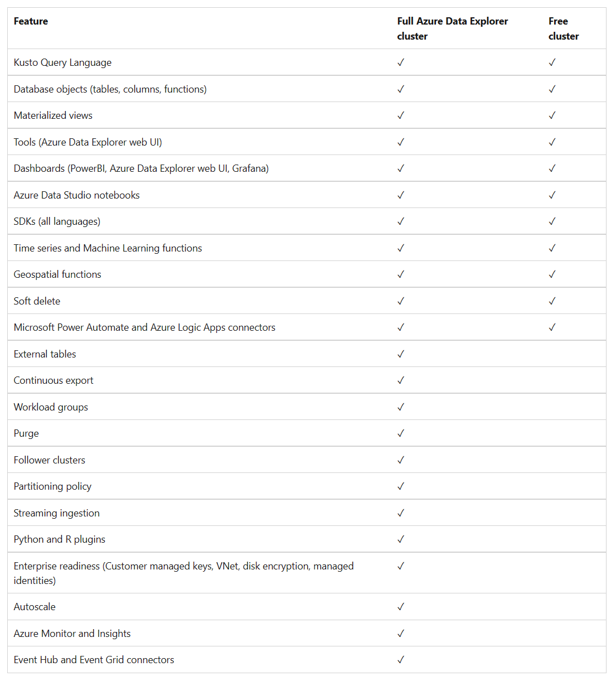Click the Full cluster checkmark for External tables

[401, 354]
